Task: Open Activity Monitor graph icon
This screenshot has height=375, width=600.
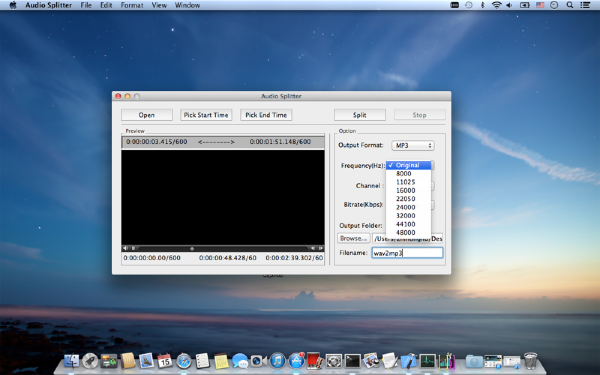Action: point(427,361)
